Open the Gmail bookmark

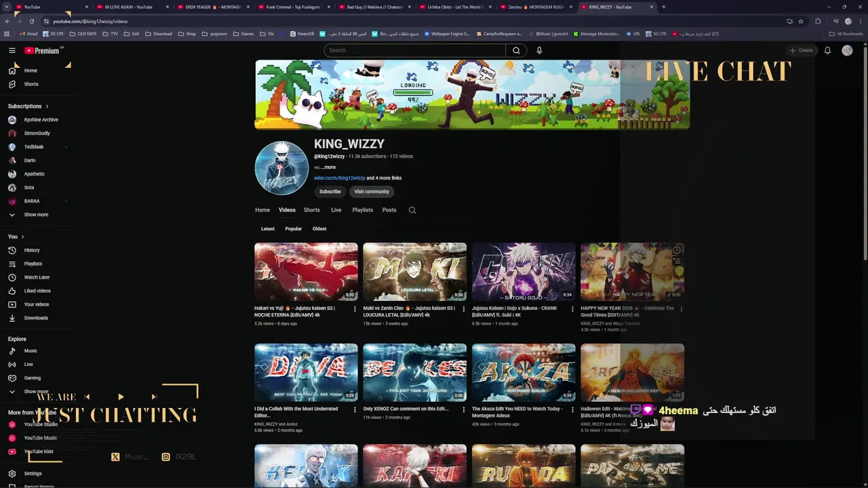click(28, 34)
